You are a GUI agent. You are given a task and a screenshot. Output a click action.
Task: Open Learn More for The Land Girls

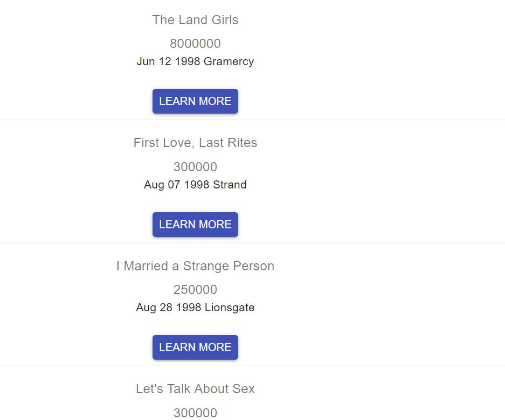point(195,101)
